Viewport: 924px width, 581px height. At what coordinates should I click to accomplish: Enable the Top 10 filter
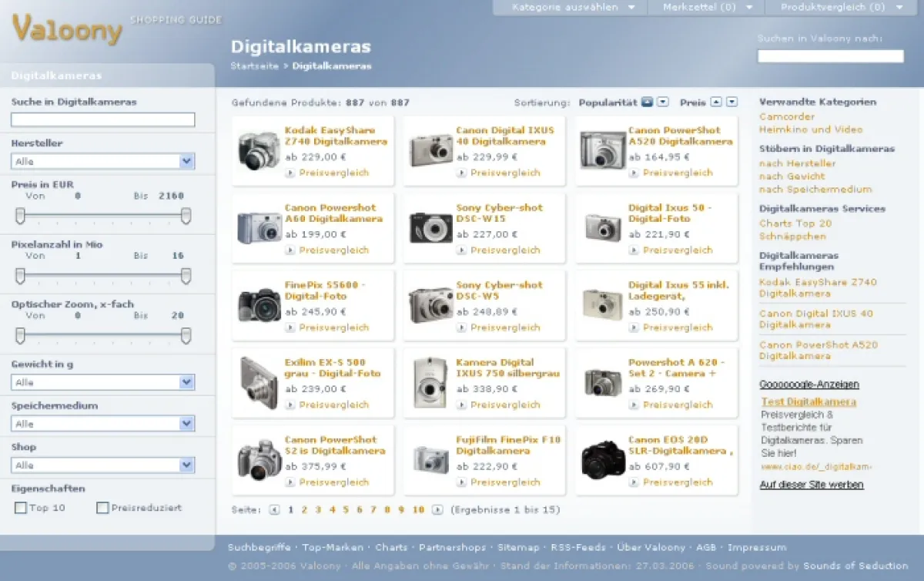click(19, 507)
